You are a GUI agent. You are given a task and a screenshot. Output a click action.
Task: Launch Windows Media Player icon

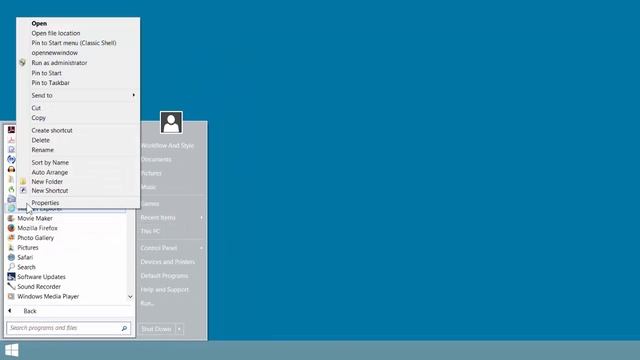click(11, 296)
